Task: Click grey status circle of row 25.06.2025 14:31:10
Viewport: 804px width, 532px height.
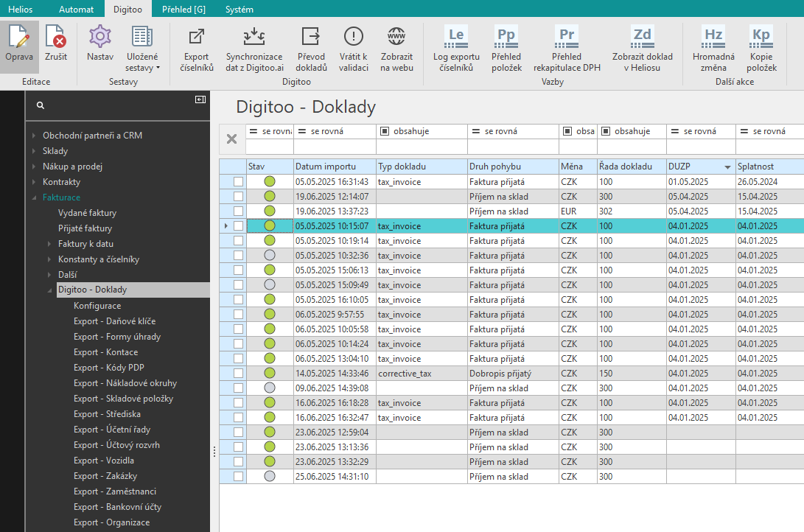Action: (x=270, y=477)
